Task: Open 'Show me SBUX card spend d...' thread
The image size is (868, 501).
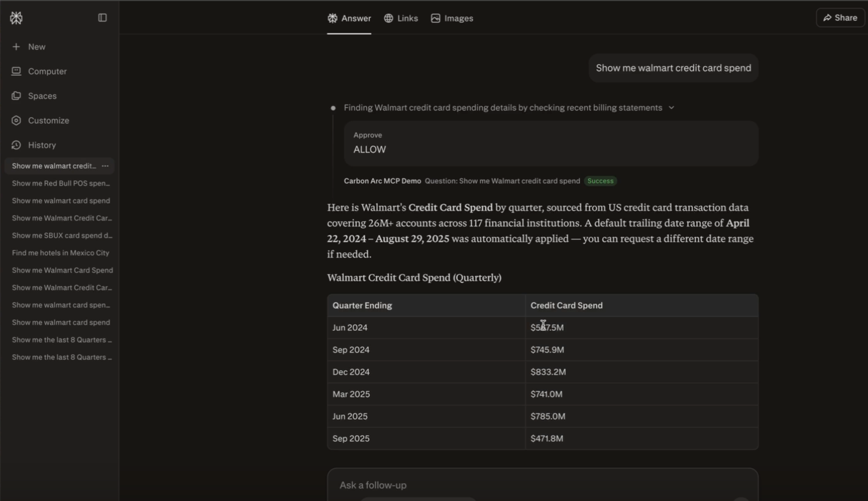Action: (62, 235)
